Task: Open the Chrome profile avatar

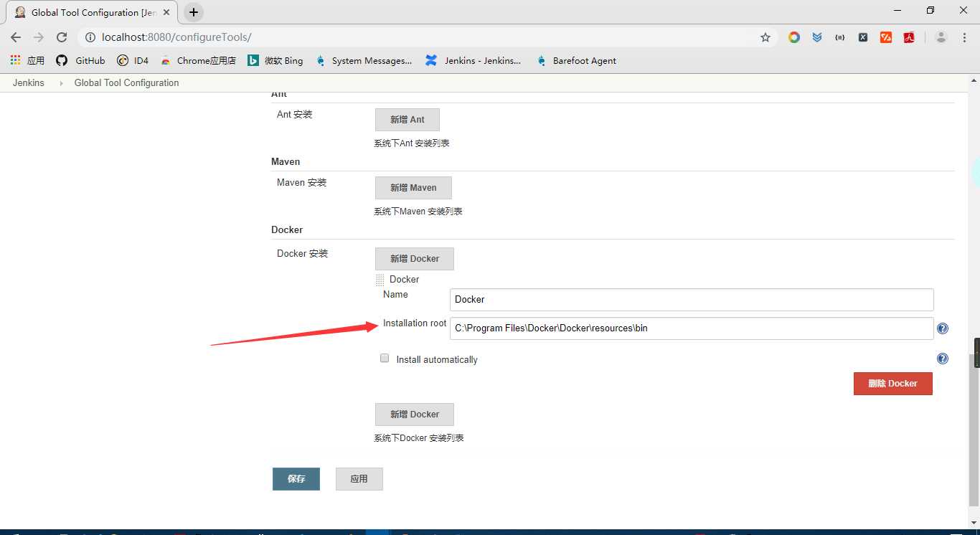Action: (941, 37)
